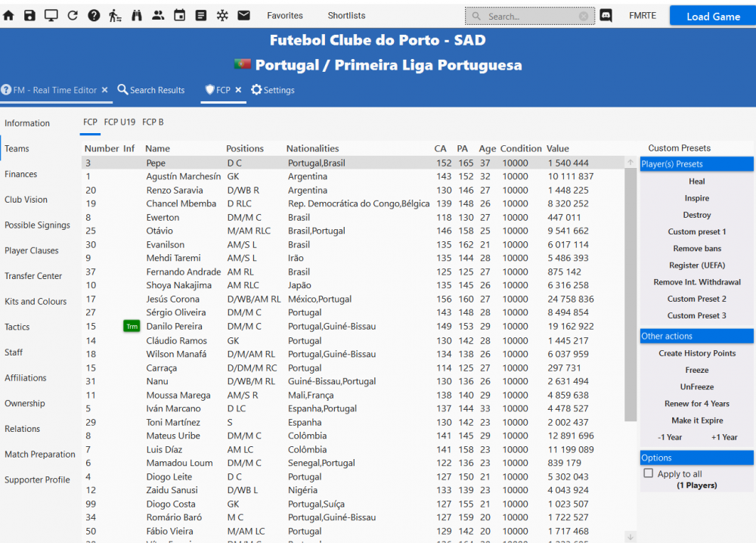Clear the search box with the X icon
Viewport: 756px width, 543px height.
[584, 17]
